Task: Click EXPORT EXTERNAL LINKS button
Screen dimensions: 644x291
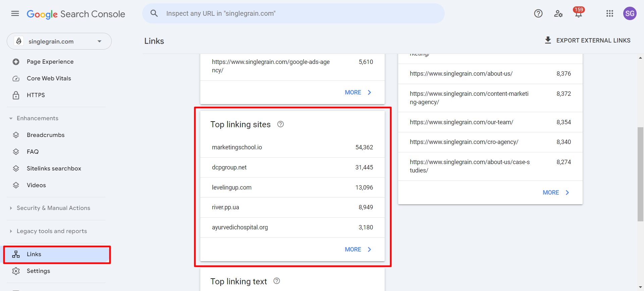Action: click(587, 40)
